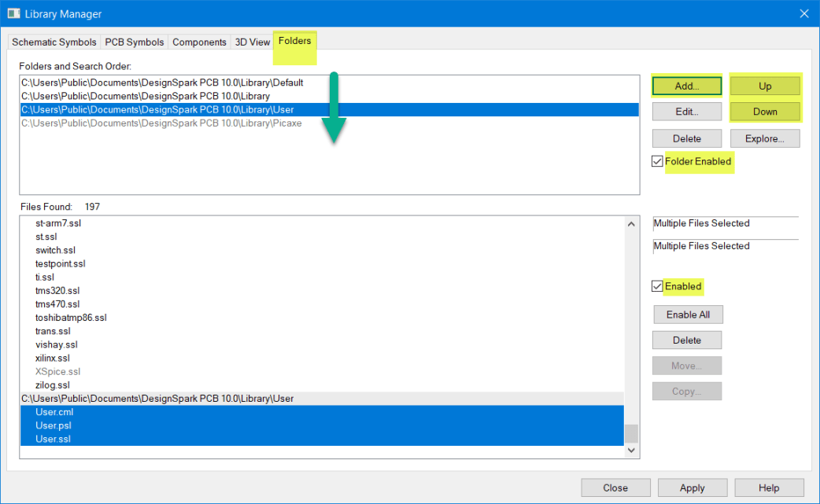Image resolution: width=820 pixels, height=504 pixels.
Task: Click the Library\User header in files list
Action: click(322, 399)
